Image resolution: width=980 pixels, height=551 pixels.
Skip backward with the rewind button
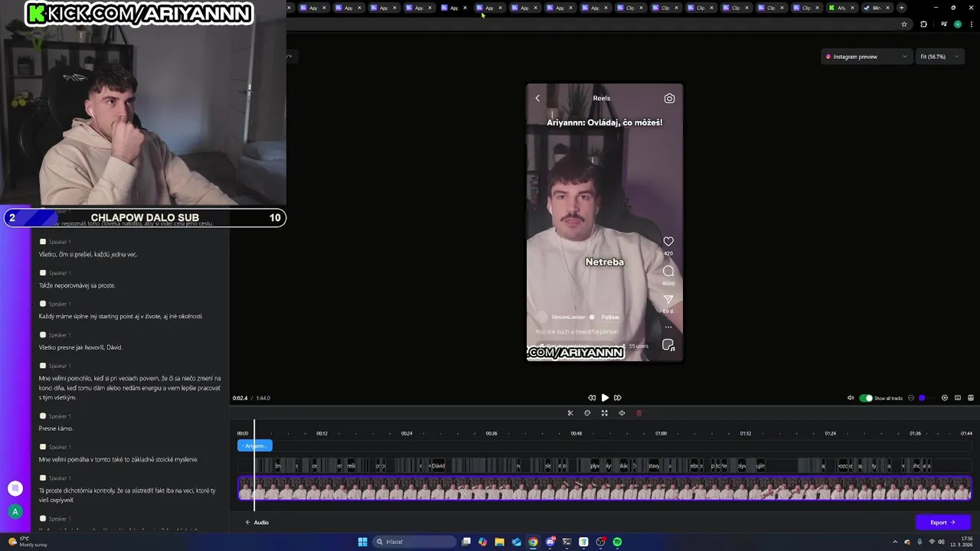(592, 398)
